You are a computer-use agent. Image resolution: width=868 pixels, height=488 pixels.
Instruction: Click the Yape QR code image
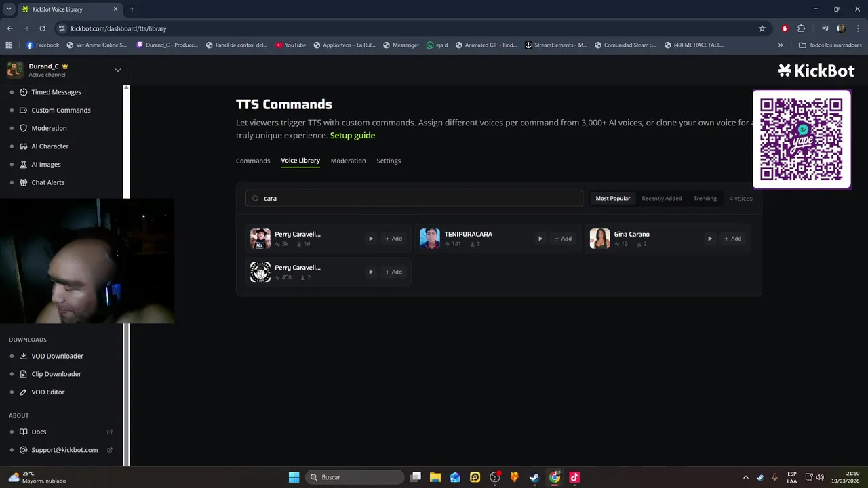pos(802,139)
